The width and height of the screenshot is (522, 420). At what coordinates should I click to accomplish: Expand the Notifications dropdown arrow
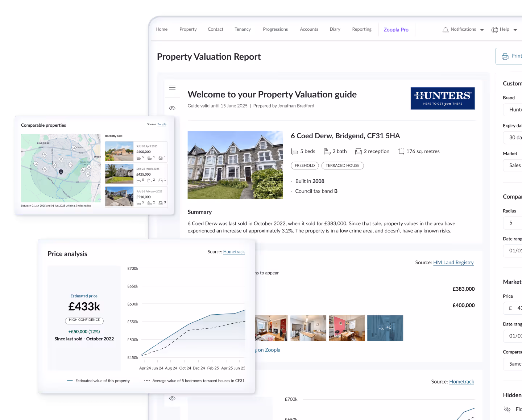[482, 30]
